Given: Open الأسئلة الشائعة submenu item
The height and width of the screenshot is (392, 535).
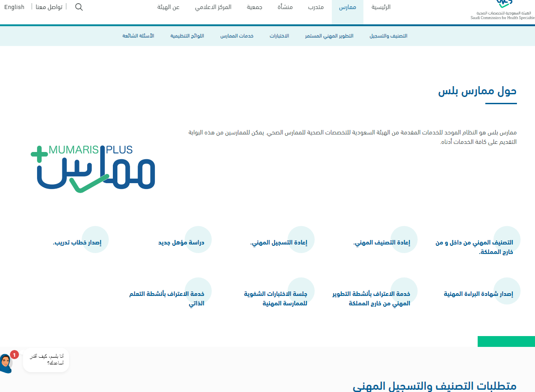Looking at the screenshot, I should point(138,36).
